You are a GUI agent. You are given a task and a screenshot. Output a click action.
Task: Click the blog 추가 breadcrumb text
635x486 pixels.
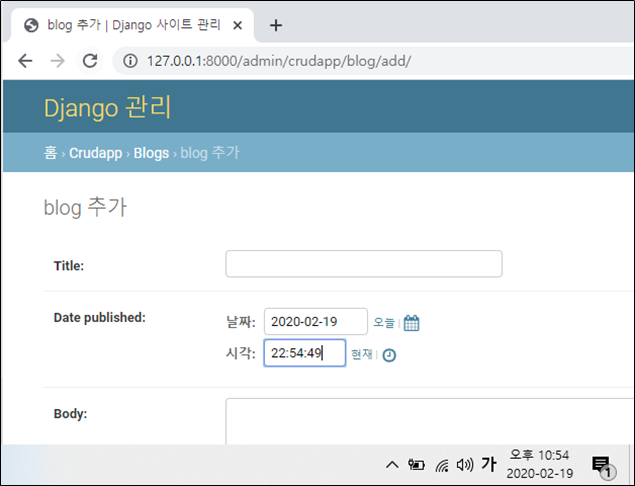pos(210,153)
